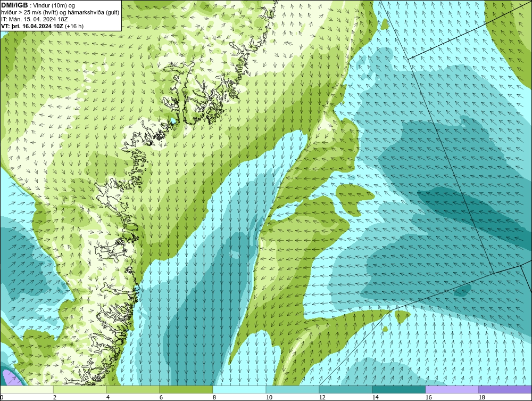Click the 14–16 m/s dark teal legend swatch
The image size is (532, 401).
coord(398,389)
